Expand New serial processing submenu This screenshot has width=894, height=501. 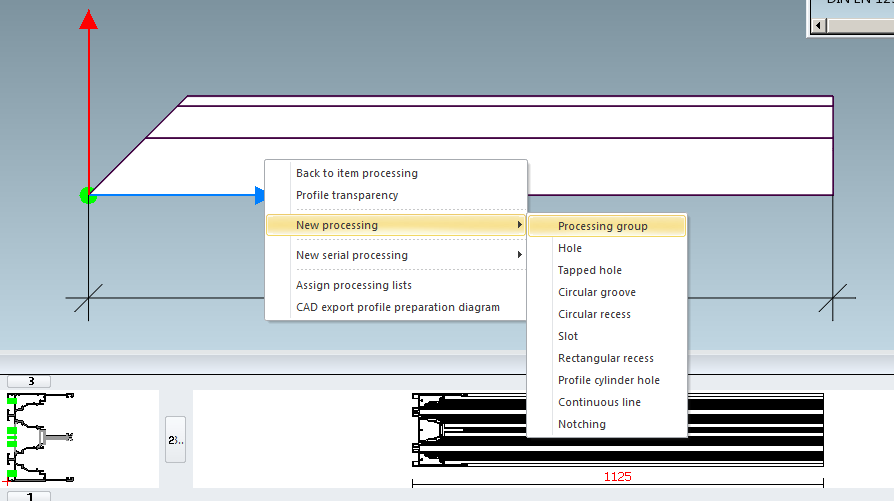(351, 255)
